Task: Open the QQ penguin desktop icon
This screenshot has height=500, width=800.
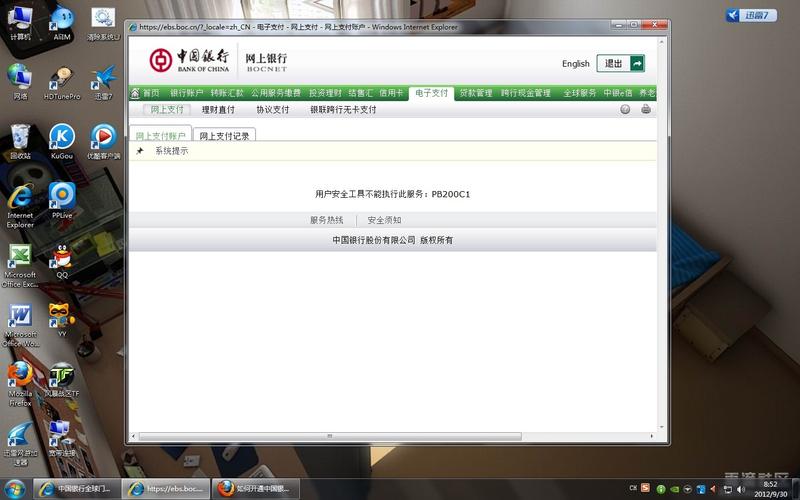Action: click(62, 261)
